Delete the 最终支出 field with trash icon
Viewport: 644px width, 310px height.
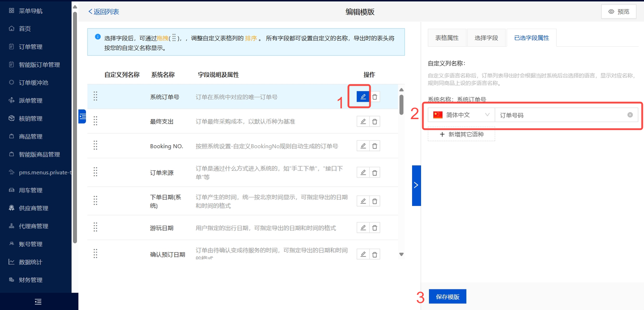(x=375, y=122)
